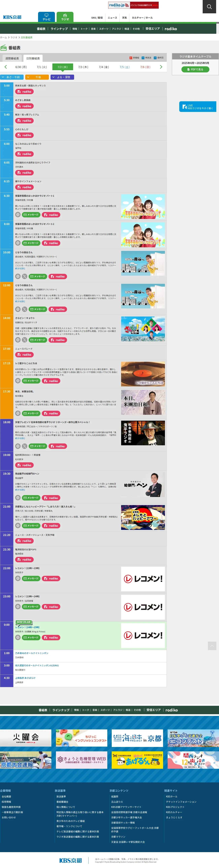Open X icon for 松本幸四郎の鬼平ラジオ
219x868 pixels.
[25, 446]
